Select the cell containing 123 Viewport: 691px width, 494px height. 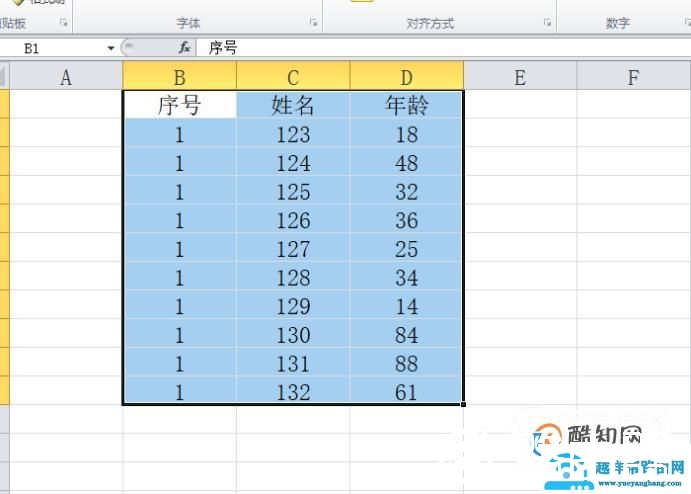tap(293, 133)
